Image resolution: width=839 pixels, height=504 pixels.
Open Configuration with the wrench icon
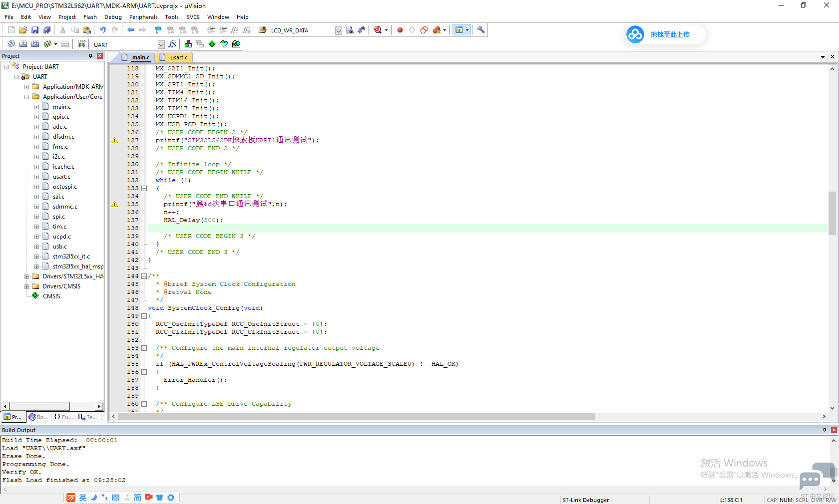click(x=481, y=30)
